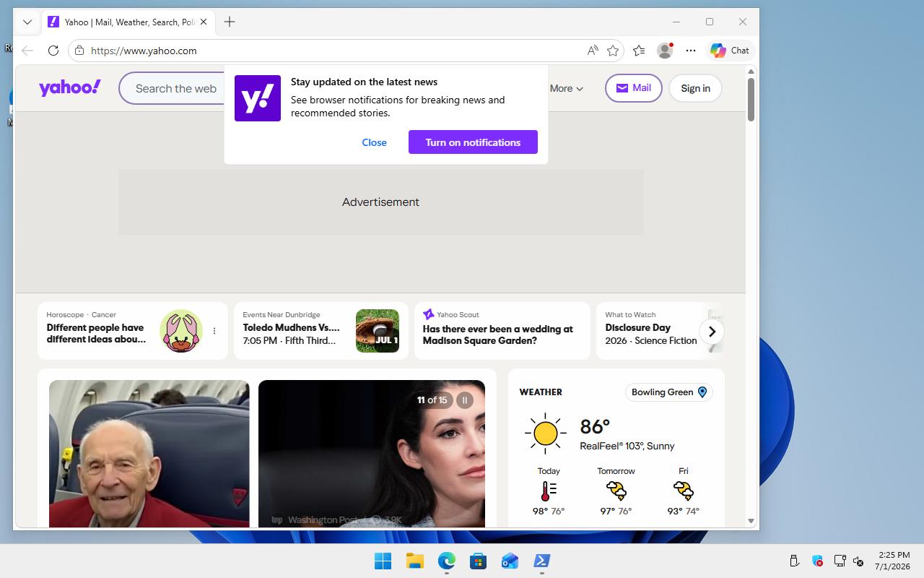Click the Yahoo logo in the page header

click(70, 87)
